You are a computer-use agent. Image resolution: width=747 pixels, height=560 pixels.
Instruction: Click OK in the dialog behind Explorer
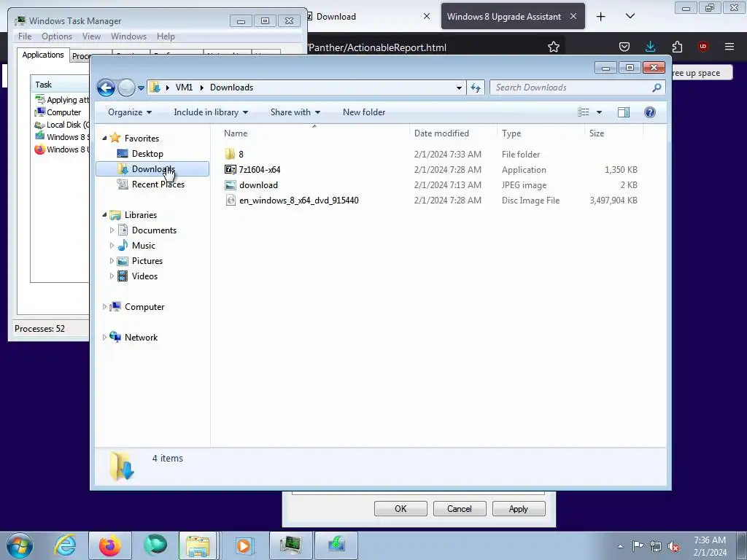400,508
